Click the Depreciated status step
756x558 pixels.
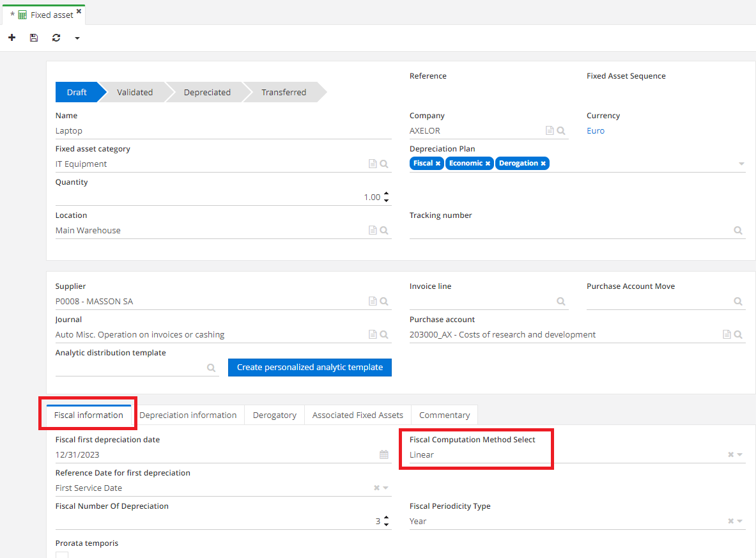point(207,92)
